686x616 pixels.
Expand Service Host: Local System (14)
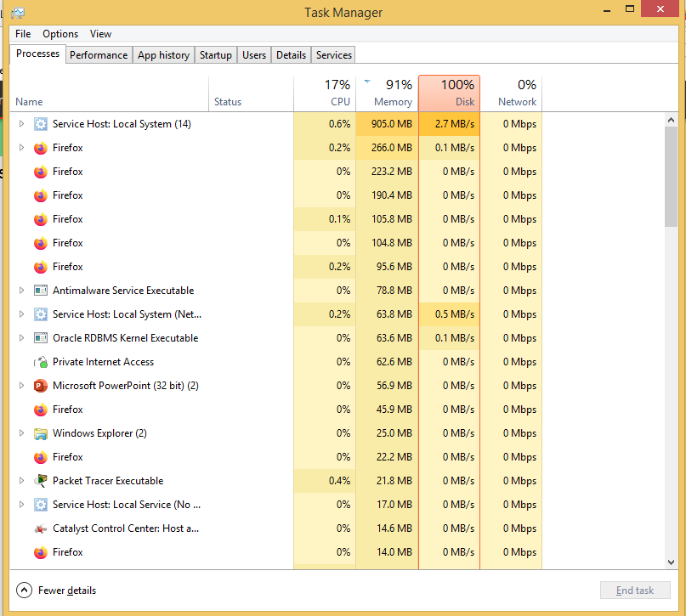[x=21, y=124]
